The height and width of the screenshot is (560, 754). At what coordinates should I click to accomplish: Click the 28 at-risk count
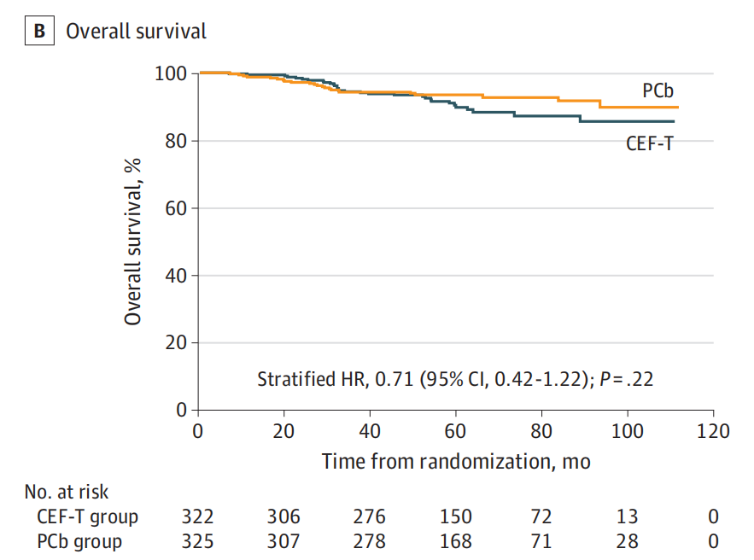click(x=628, y=541)
